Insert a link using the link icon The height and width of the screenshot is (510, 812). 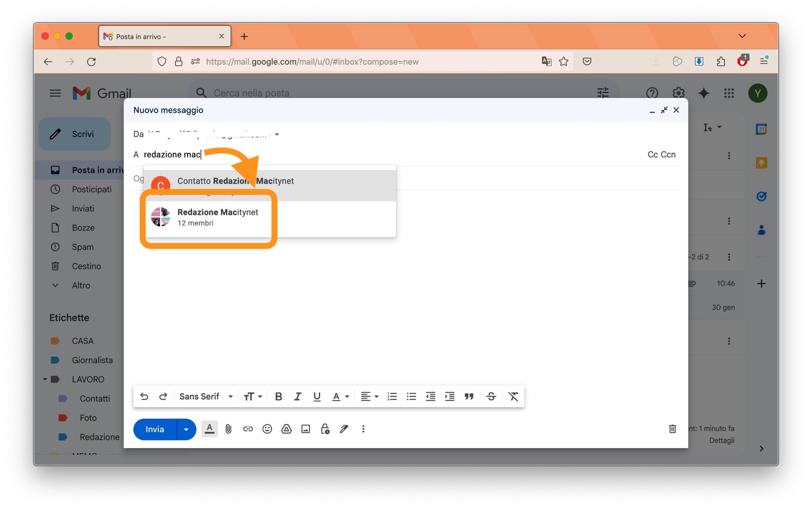coord(248,429)
